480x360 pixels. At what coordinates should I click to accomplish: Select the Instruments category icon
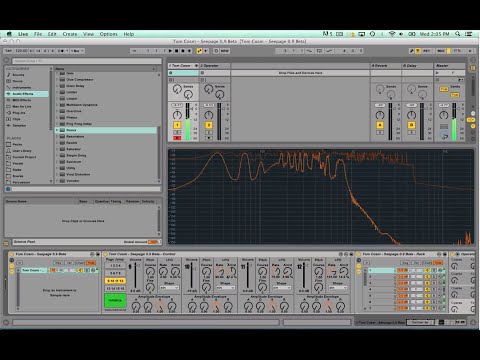(x=9, y=87)
